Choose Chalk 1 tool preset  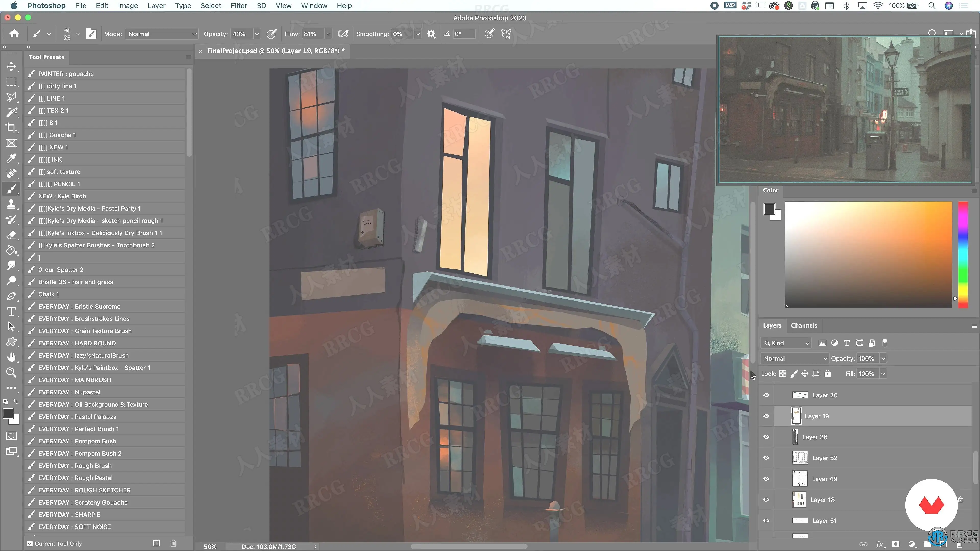[x=49, y=294]
